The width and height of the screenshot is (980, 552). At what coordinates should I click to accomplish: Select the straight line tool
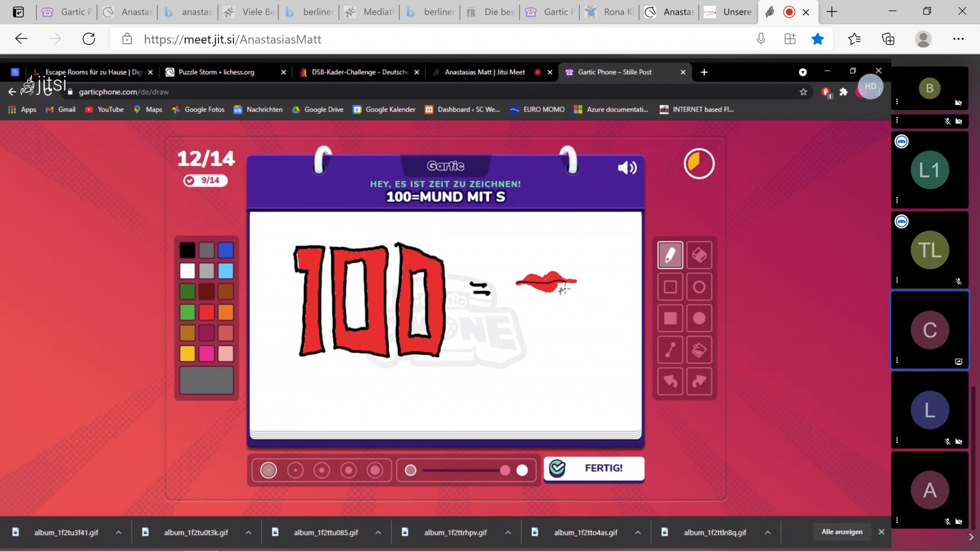pyautogui.click(x=670, y=350)
